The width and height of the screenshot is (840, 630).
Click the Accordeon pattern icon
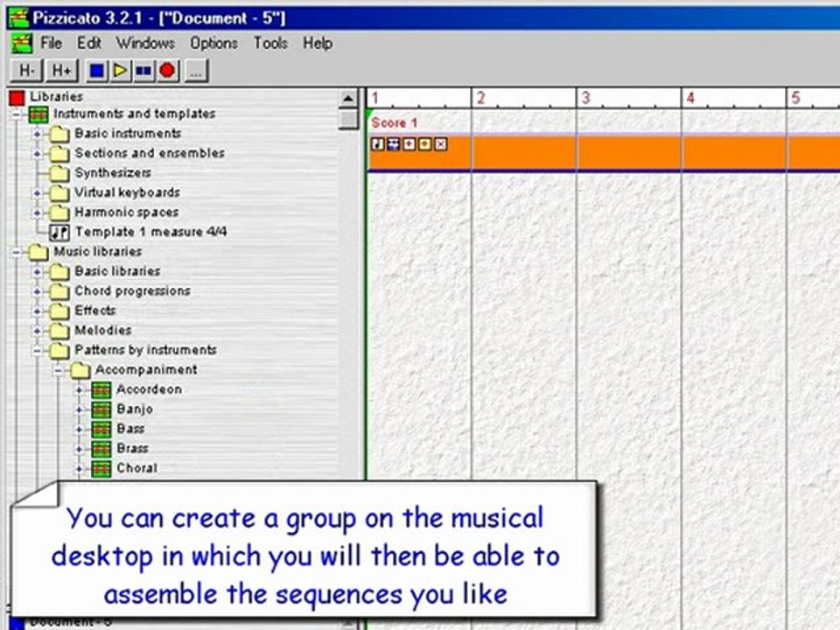point(101,390)
